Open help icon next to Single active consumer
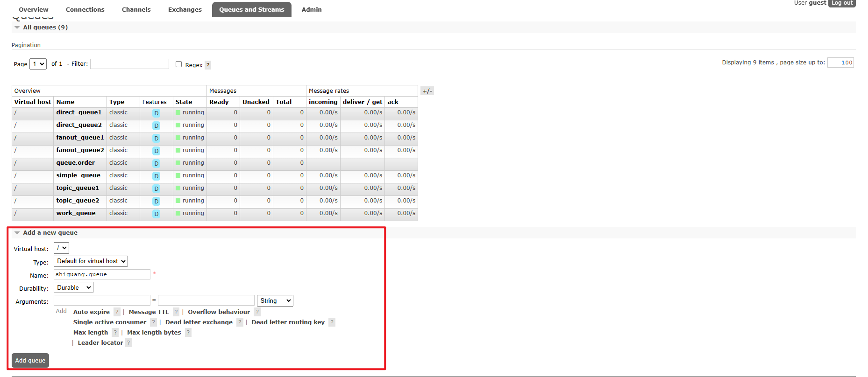The width and height of the screenshot is (868, 377). click(153, 322)
